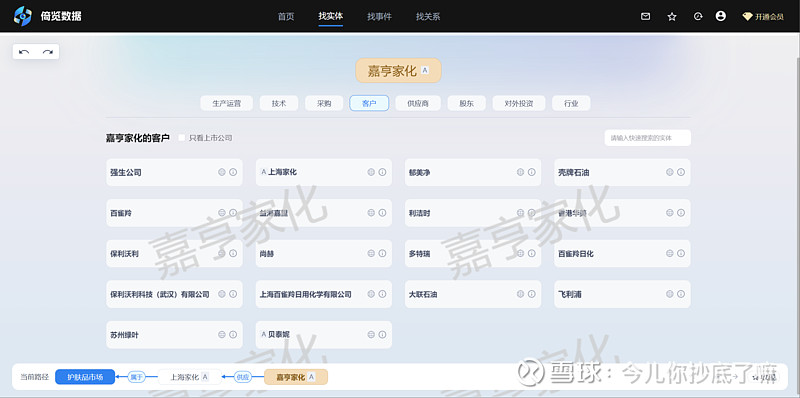Image resolution: width=800 pixels, height=398 pixels.
Task: Open the 郁美净 customer card
Action: pos(473,172)
